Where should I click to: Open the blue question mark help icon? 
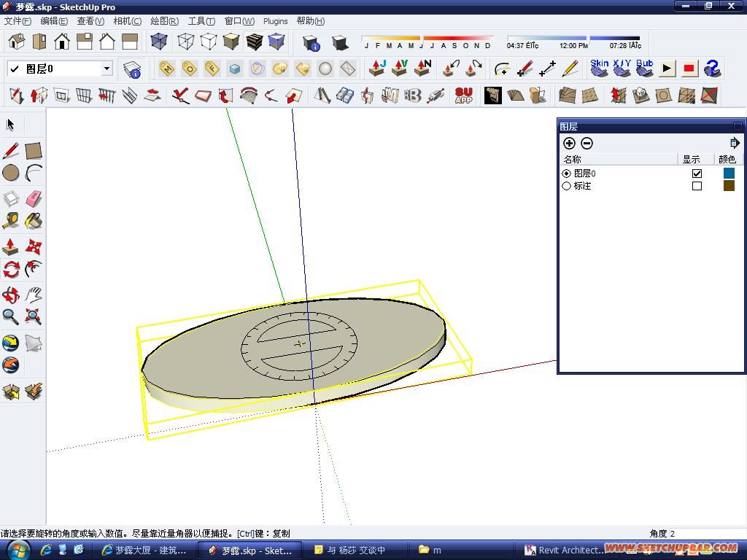click(x=712, y=69)
